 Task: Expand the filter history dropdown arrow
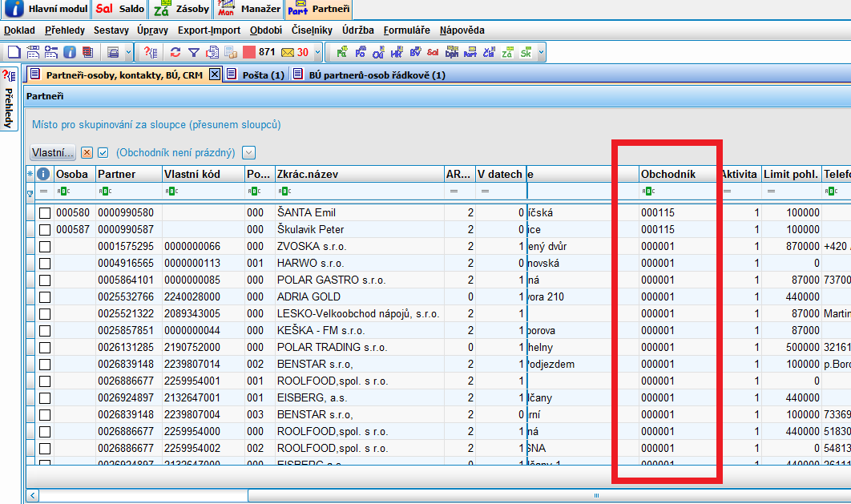click(x=248, y=152)
